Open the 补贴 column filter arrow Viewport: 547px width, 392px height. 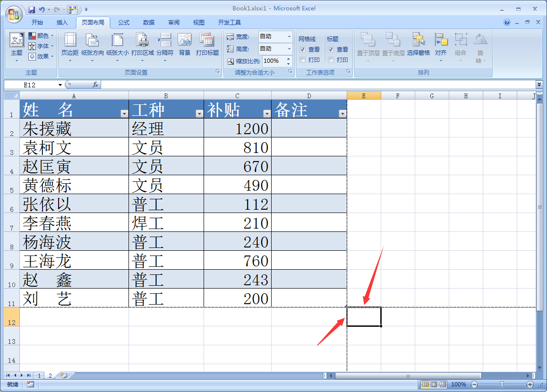(x=266, y=114)
